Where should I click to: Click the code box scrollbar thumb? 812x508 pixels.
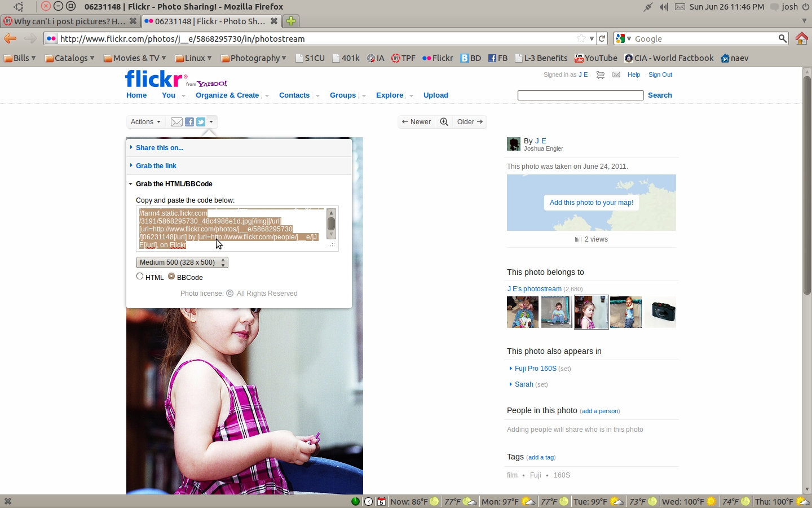332,224
